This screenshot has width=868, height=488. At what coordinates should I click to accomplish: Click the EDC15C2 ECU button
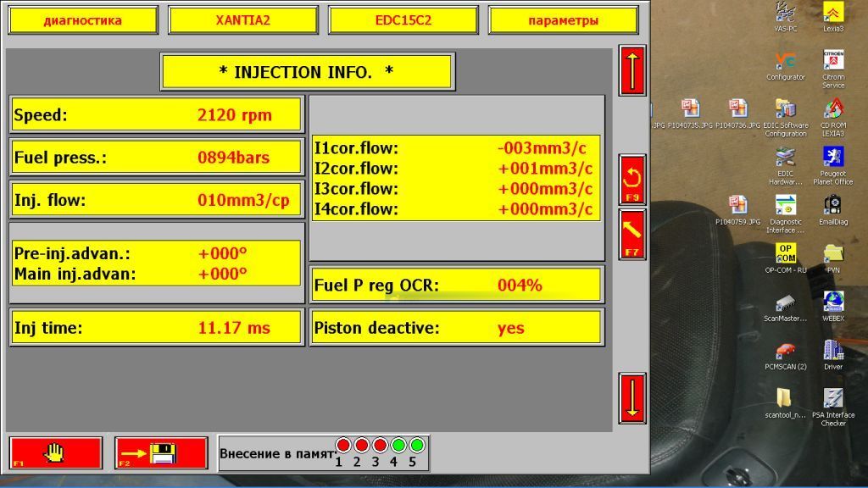coord(403,20)
